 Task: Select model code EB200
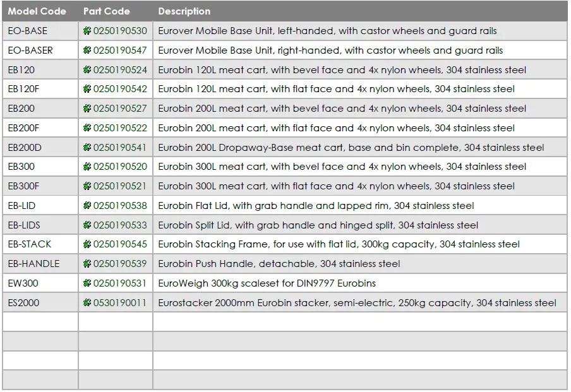[x=21, y=109]
